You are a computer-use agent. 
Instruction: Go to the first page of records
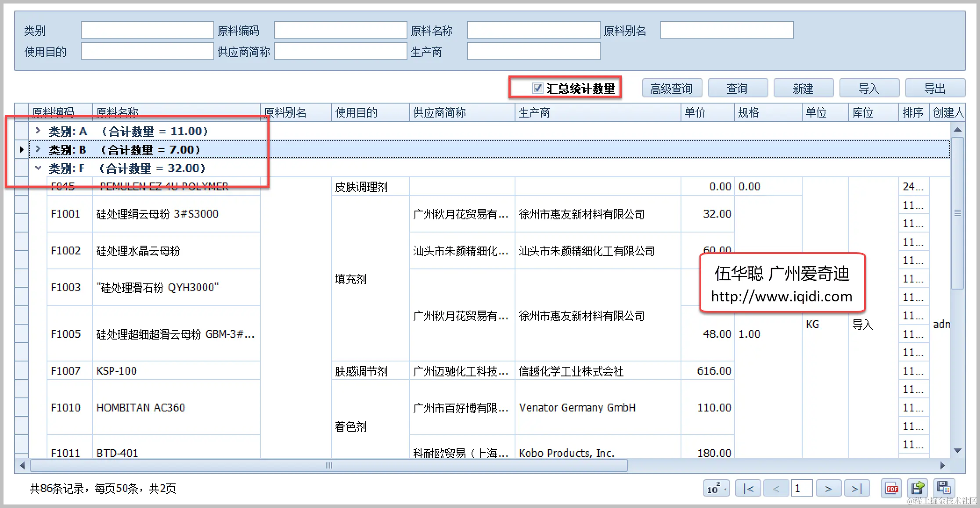(749, 488)
